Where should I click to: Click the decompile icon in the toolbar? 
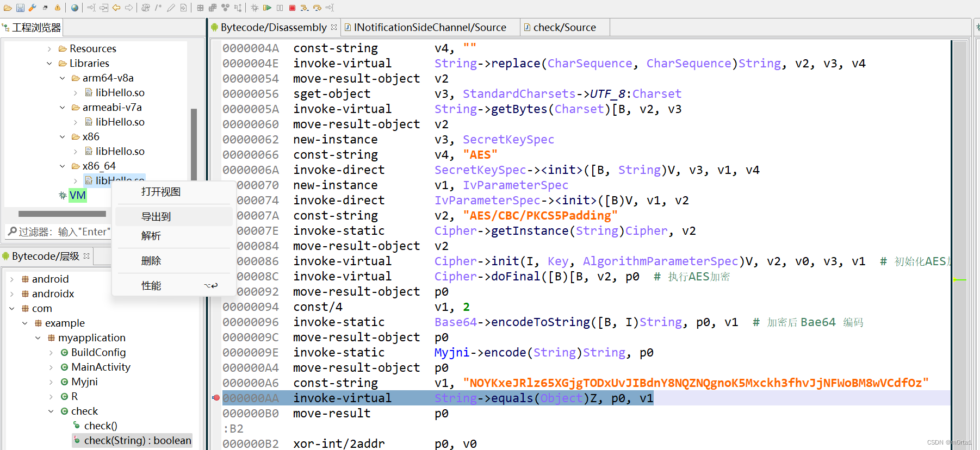[x=146, y=8]
